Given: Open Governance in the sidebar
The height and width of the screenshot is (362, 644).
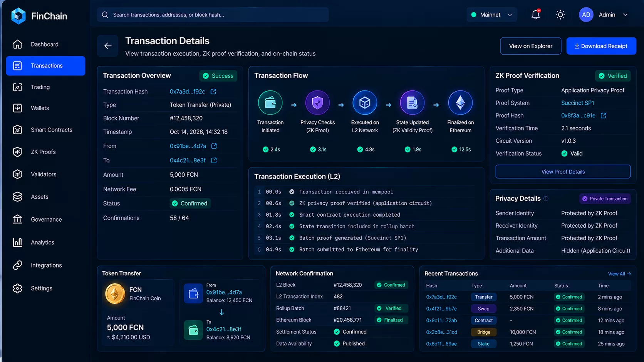Looking at the screenshot, I should (45, 219).
